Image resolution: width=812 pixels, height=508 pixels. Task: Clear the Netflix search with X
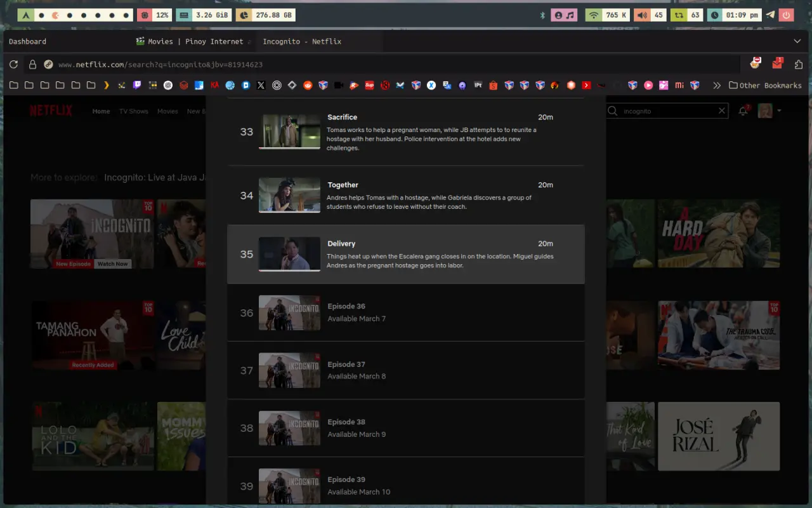[721, 110]
